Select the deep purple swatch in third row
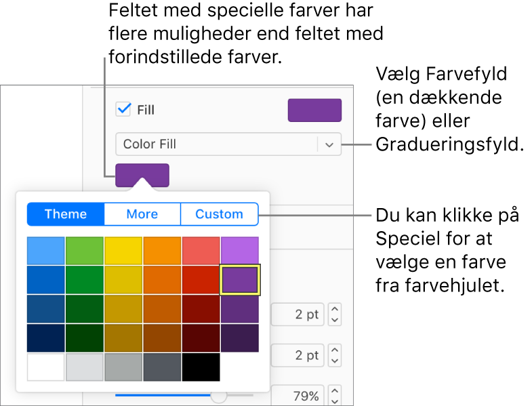 (240, 309)
